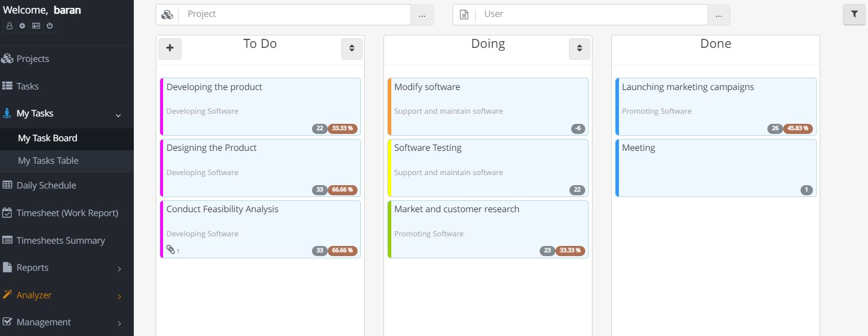Click the filter icon at top right

pyautogui.click(x=853, y=14)
